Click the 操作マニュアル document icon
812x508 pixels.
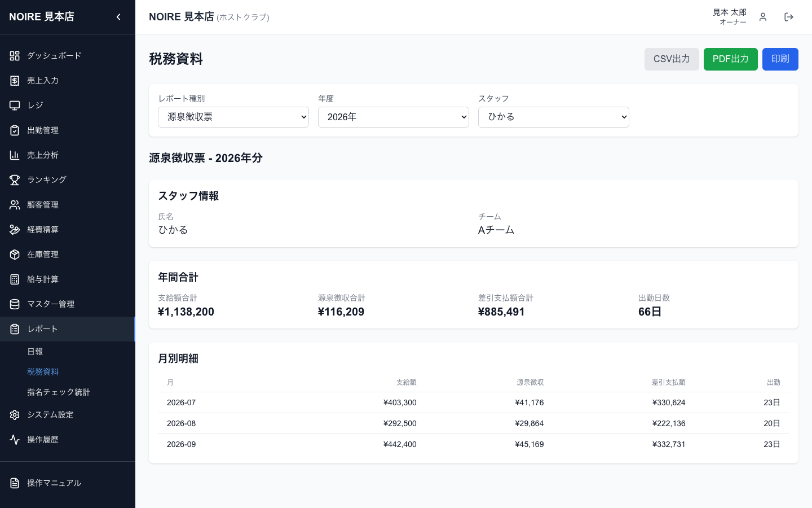[15, 483]
